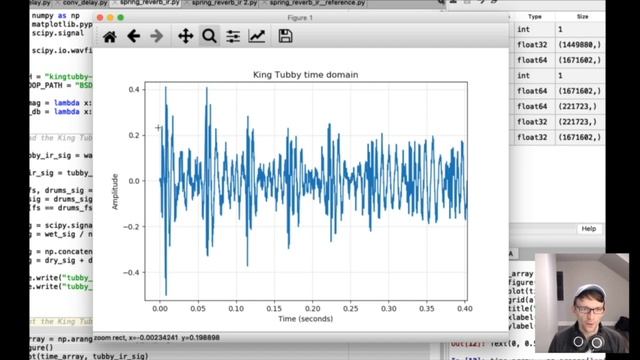Go forward to the next plot view
The width and height of the screenshot is (640, 360).
(x=156, y=36)
